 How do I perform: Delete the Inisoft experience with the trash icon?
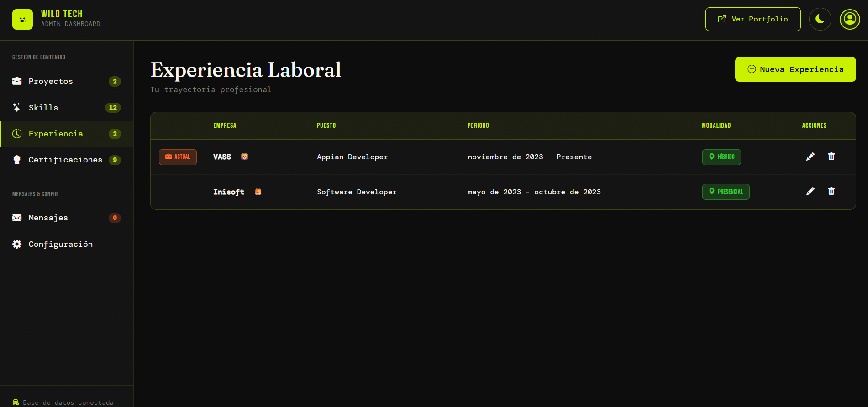click(831, 191)
